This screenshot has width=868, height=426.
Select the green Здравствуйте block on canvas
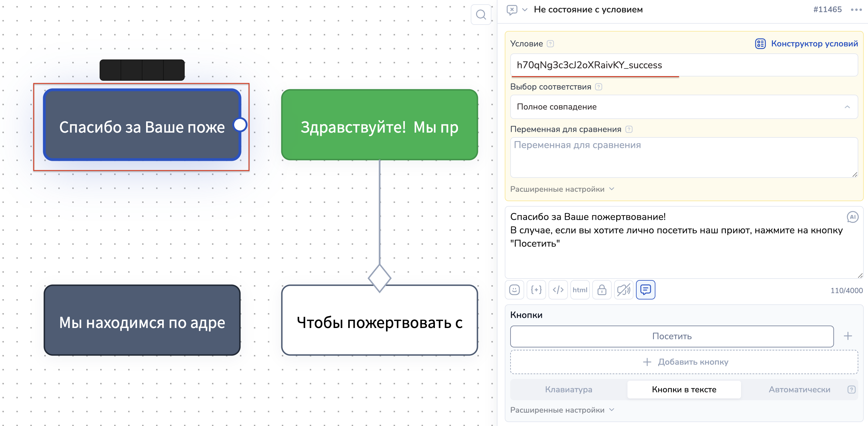tap(379, 125)
